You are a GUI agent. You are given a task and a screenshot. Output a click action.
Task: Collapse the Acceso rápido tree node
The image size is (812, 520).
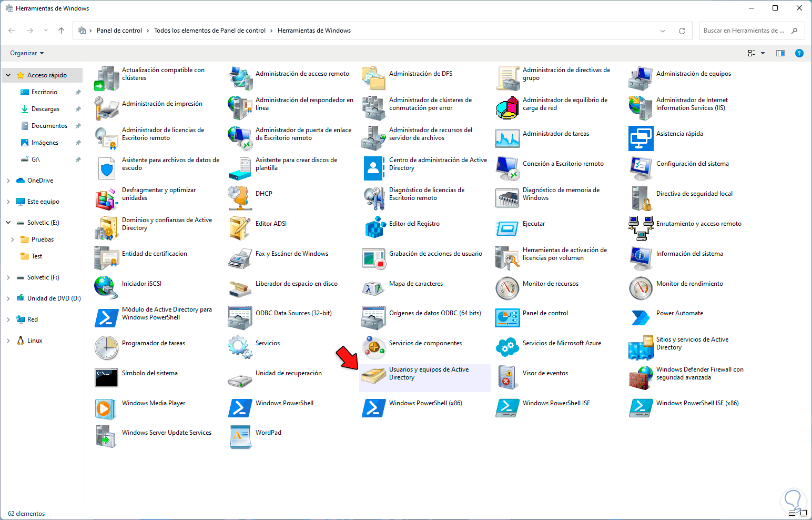(8, 75)
